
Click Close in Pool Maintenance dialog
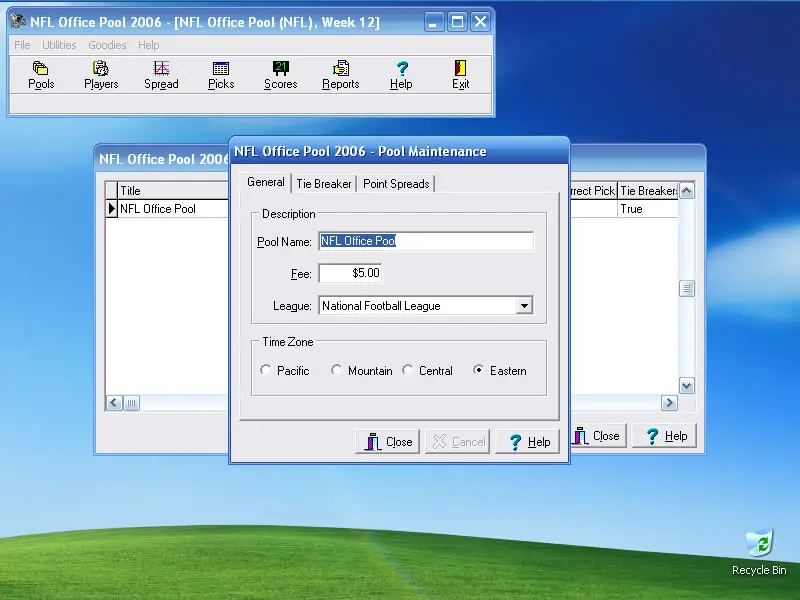[387, 442]
